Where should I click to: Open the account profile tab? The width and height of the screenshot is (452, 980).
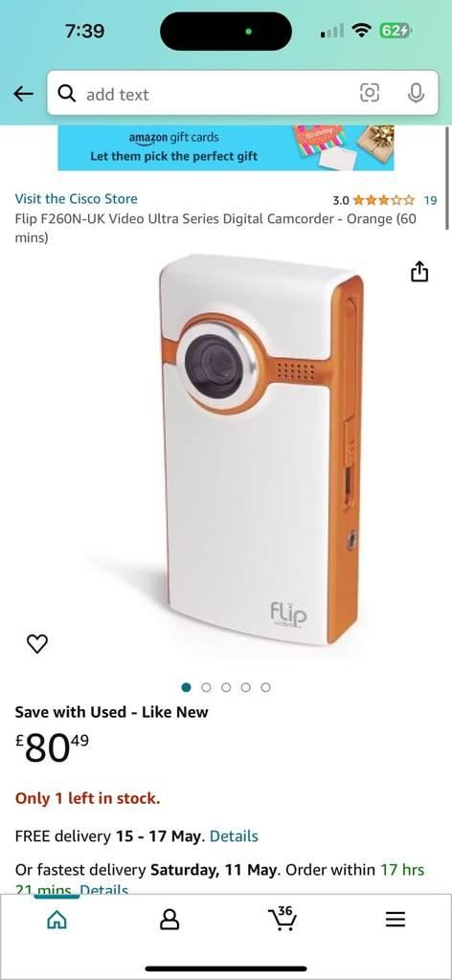click(x=169, y=920)
